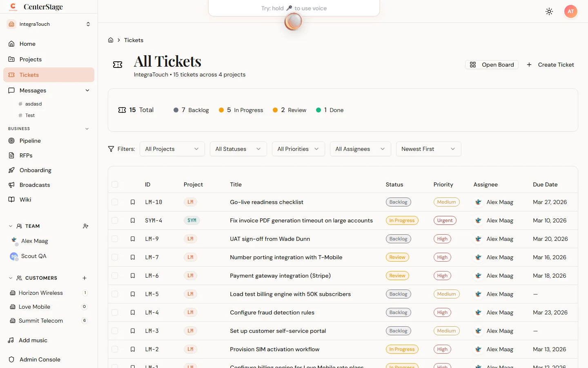
Task: Open the Broadcasts panel
Action: coord(34,185)
